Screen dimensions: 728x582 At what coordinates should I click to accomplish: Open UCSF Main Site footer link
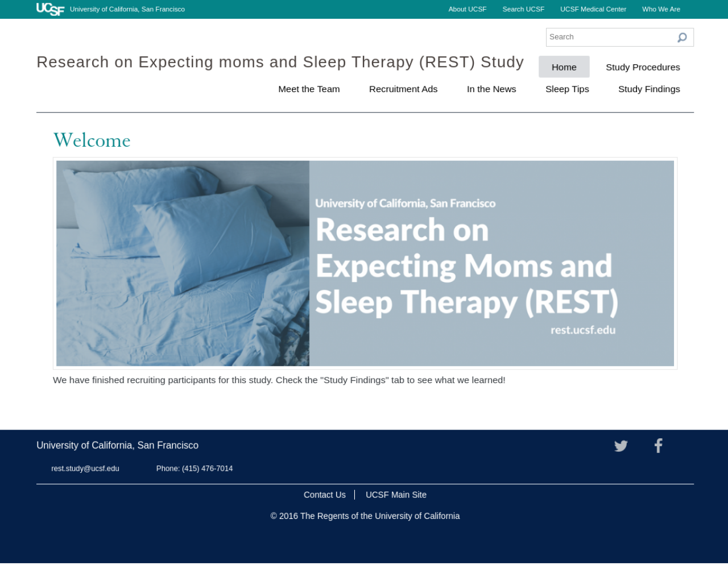(x=396, y=495)
